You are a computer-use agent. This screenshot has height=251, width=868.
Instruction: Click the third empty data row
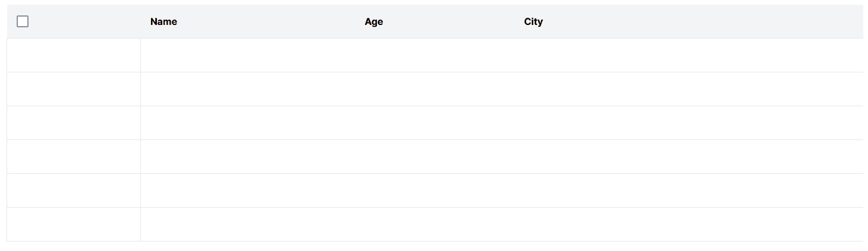[x=435, y=123]
